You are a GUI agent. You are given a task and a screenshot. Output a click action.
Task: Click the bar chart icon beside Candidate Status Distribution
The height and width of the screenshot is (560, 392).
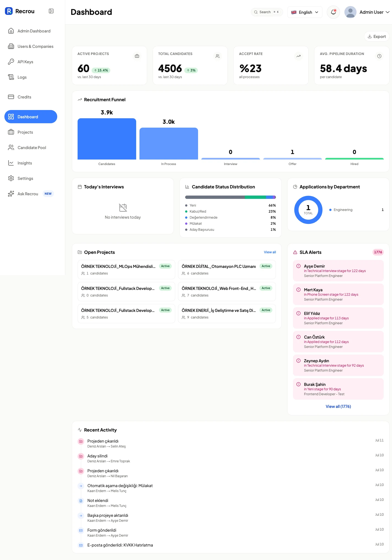tap(187, 187)
